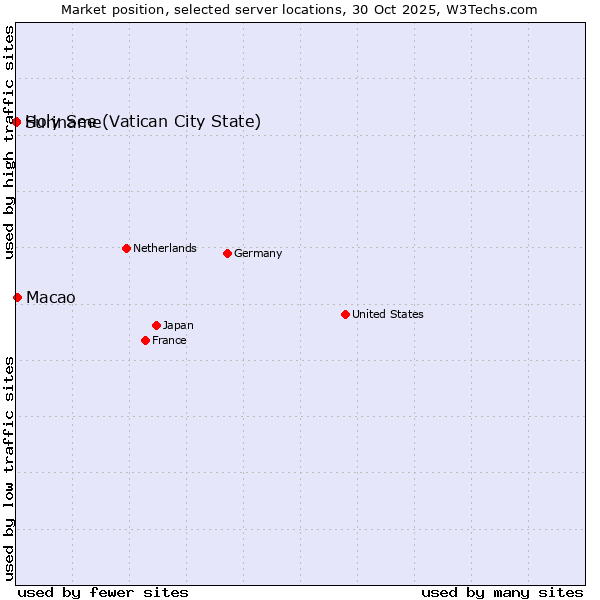Click 'used by high traffic sites' axis label
The height and width of the screenshot is (600, 600).
coord(9,142)
